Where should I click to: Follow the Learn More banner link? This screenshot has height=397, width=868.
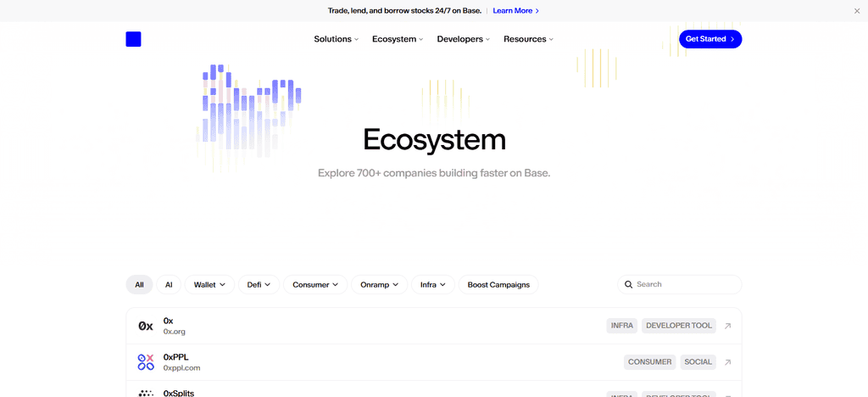[516, 10]
